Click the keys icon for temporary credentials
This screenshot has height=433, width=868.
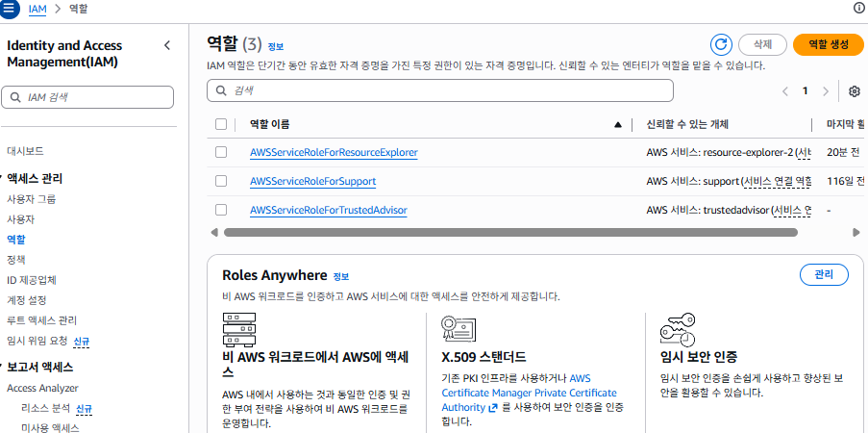click(x=678, y=329)
